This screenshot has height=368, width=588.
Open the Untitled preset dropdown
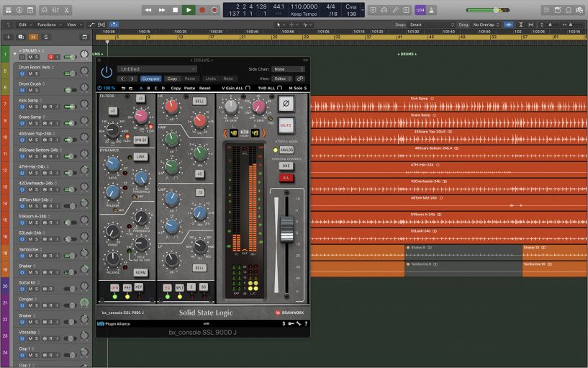coord(157,69)
